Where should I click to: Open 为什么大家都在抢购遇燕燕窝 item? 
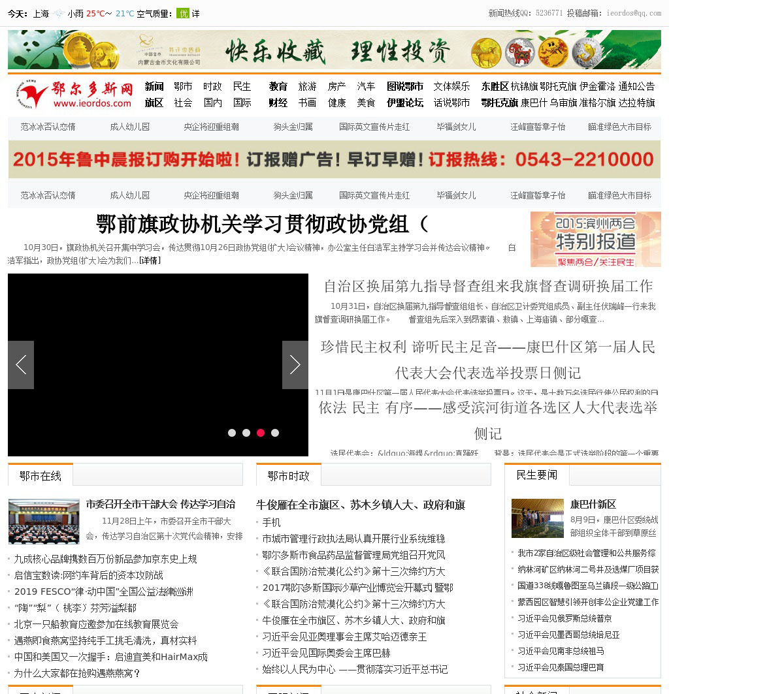coord(77,673)
